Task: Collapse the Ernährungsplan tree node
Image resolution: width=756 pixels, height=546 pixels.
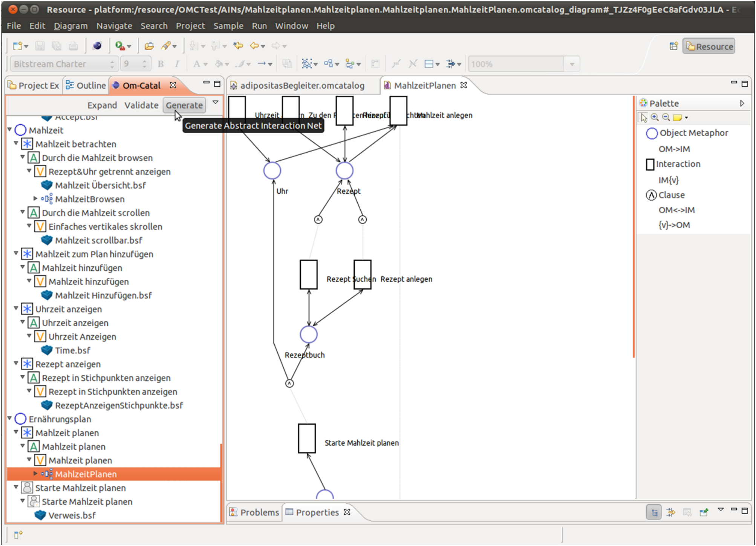Action: 10,419
